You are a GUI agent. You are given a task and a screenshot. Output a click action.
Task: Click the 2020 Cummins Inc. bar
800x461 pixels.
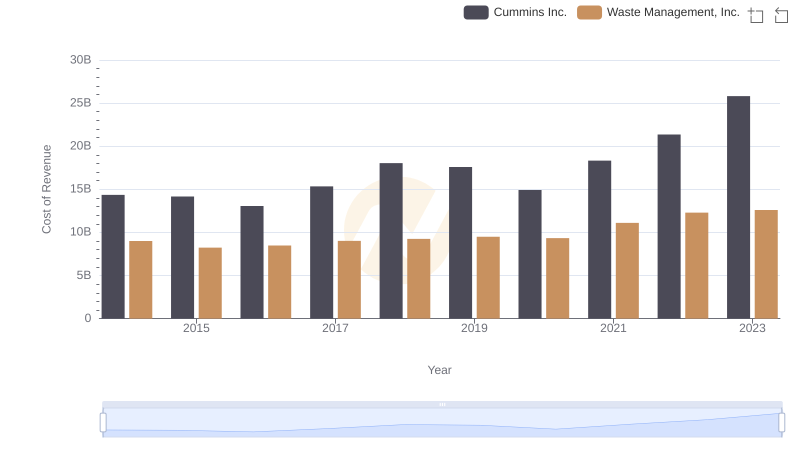pos(530,254)
